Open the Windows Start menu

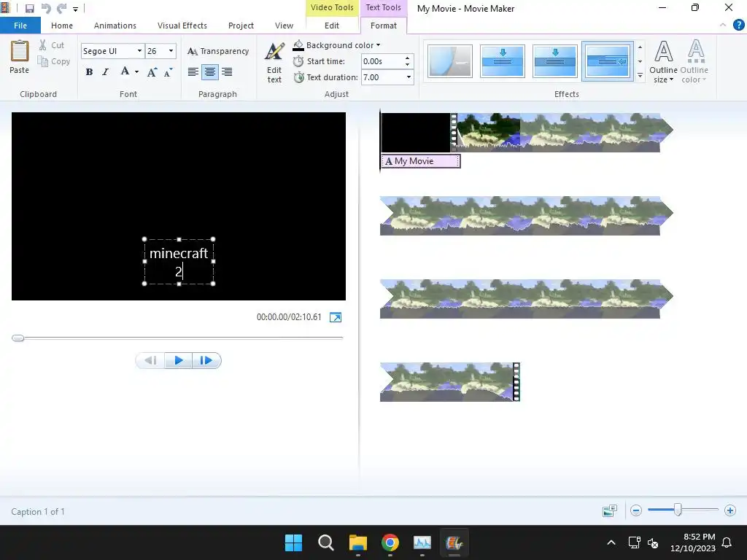[x=293, y=542]
